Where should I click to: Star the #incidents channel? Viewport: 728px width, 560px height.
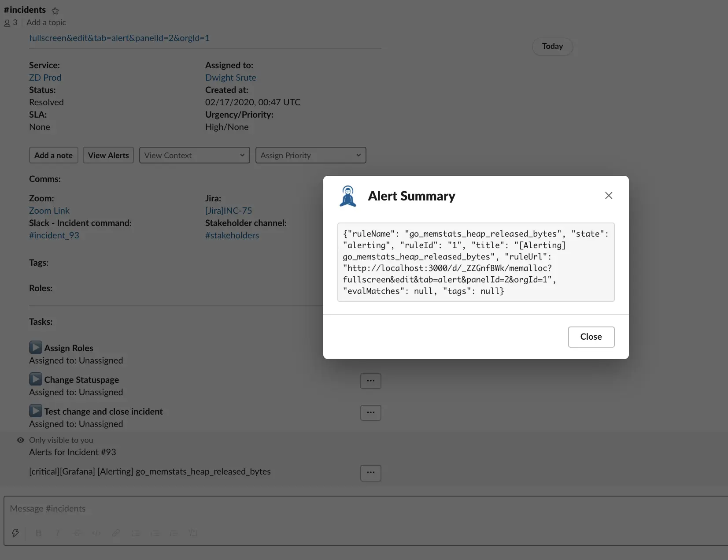tap(55, 11)
